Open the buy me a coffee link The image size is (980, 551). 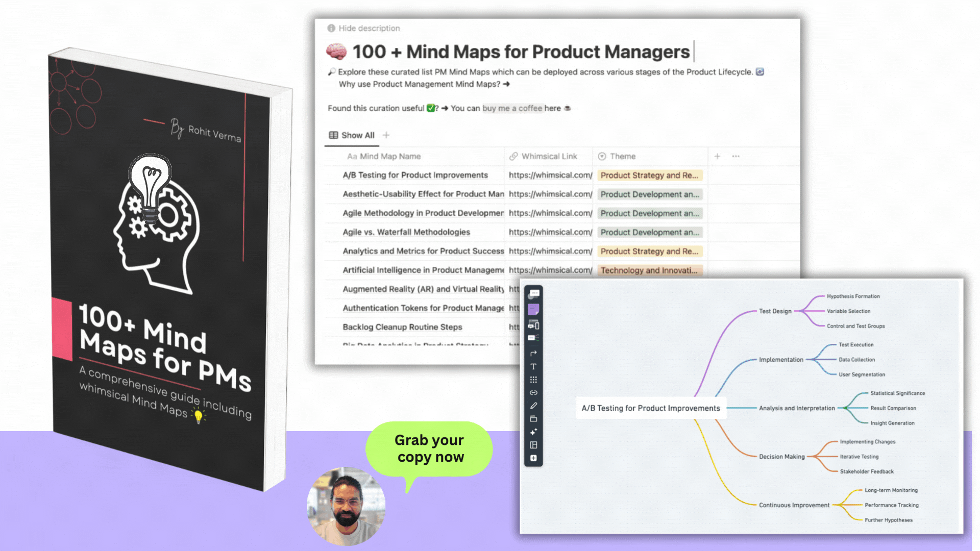(512, 108)
